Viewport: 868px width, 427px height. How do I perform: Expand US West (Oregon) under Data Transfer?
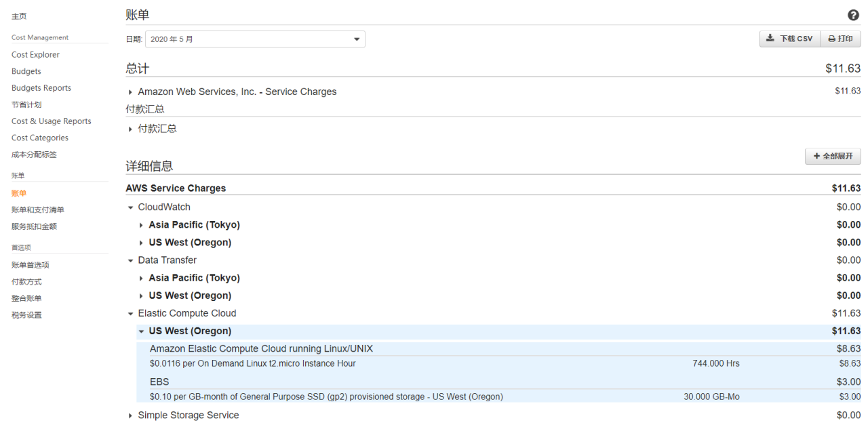[141, 296]
